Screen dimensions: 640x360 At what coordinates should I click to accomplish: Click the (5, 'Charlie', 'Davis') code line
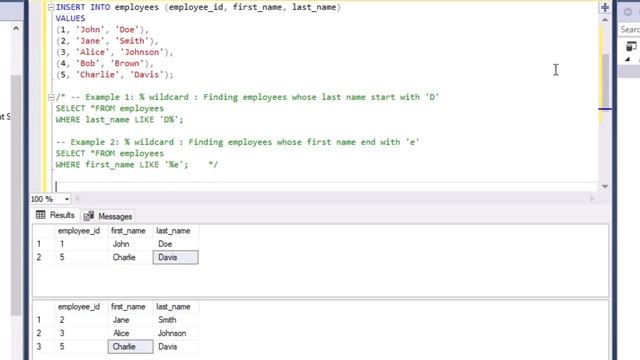(x=115, y=75)
